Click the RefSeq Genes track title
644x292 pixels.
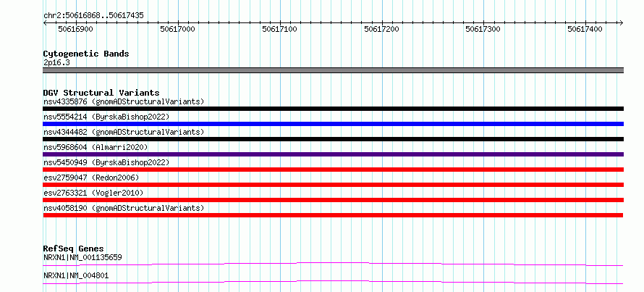[73, 249]
